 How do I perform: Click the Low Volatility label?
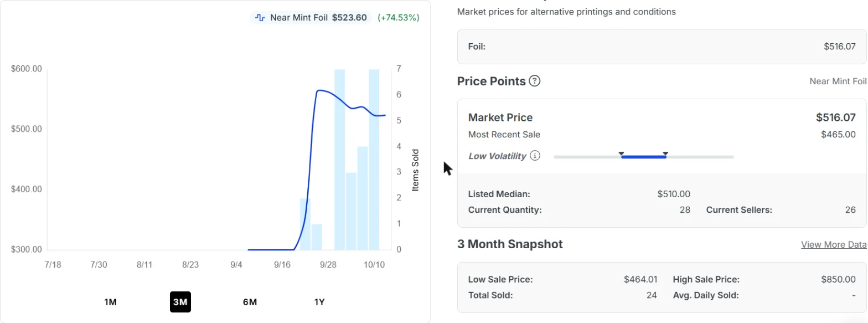(497, 156)
